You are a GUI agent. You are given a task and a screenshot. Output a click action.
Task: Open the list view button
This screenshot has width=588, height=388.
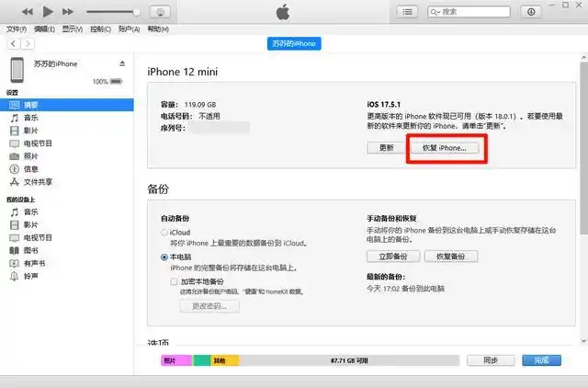tap(407, 12)
